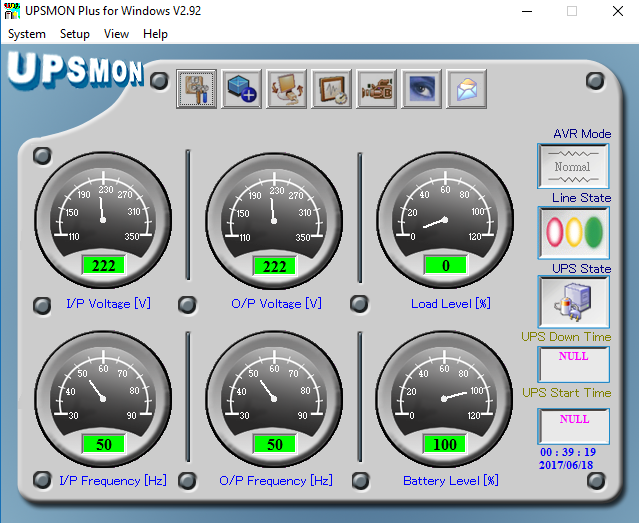Click the O/P Frequency gauge dial
This screenshot has width=639, height=523.
pyautogui.click(x=274, y=399)
